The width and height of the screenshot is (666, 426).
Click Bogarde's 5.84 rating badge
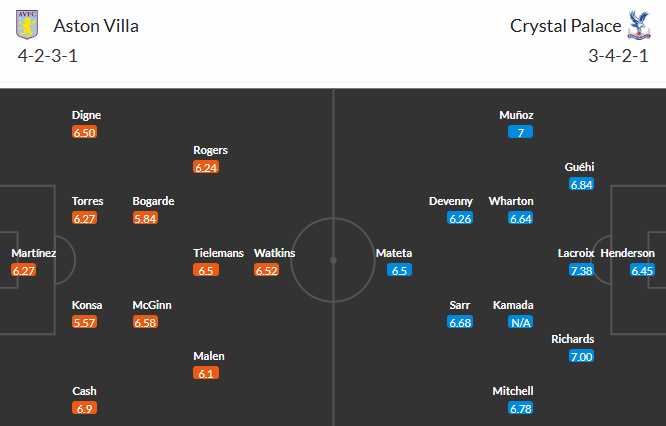(146, 218)
